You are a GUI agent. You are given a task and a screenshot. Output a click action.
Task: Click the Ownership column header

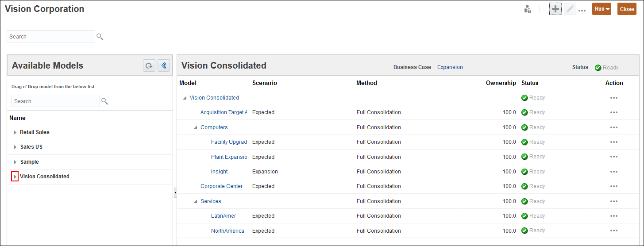tap(501, 83)
